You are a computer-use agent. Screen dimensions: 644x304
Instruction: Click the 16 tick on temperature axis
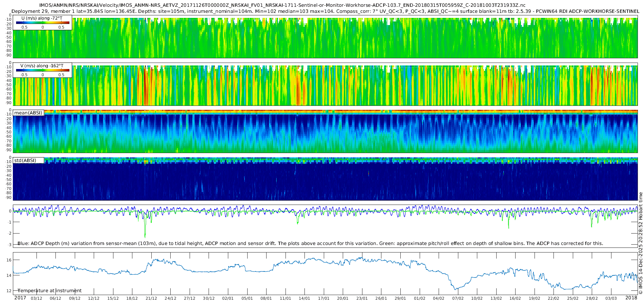[x=9, y=260]
